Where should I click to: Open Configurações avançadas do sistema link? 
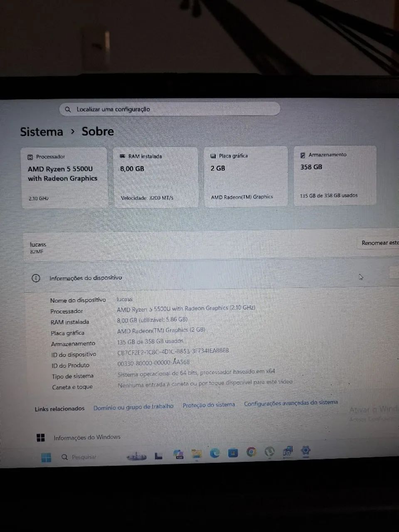point(291,403)
